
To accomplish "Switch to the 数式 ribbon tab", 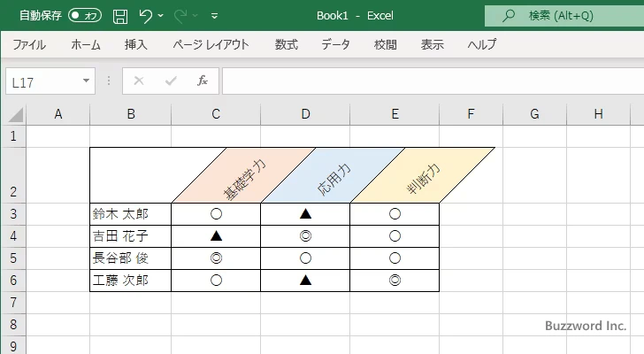I will (287, 44).
